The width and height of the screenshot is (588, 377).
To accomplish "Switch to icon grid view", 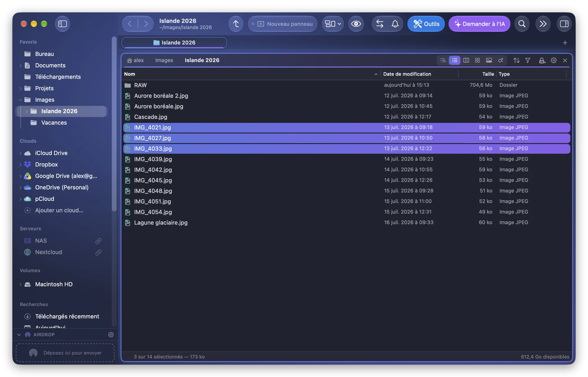I will click(x=477, y=60).
